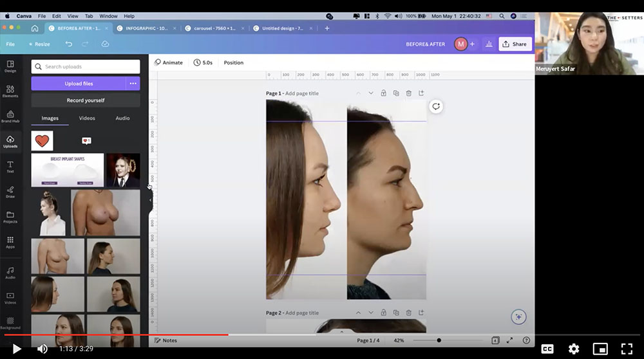644x359 pixels.
Task: Duplicate Page 1
Action: pos(396,93)
